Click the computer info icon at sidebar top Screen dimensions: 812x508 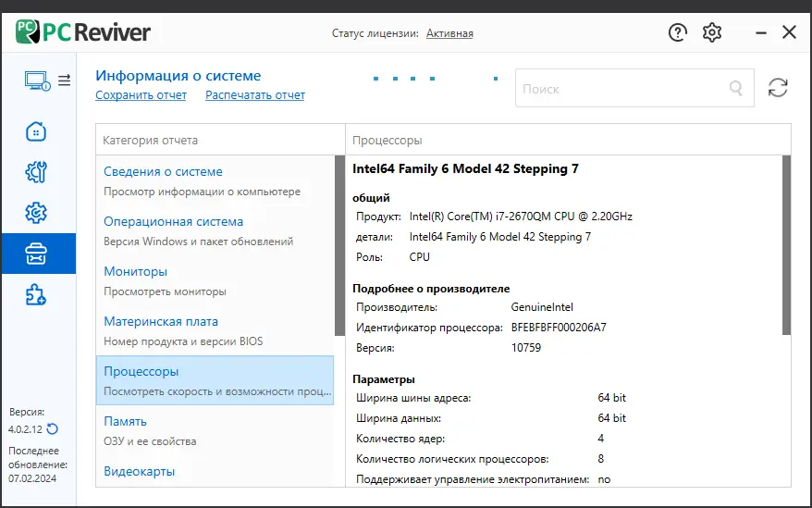(x=36, y=81)
